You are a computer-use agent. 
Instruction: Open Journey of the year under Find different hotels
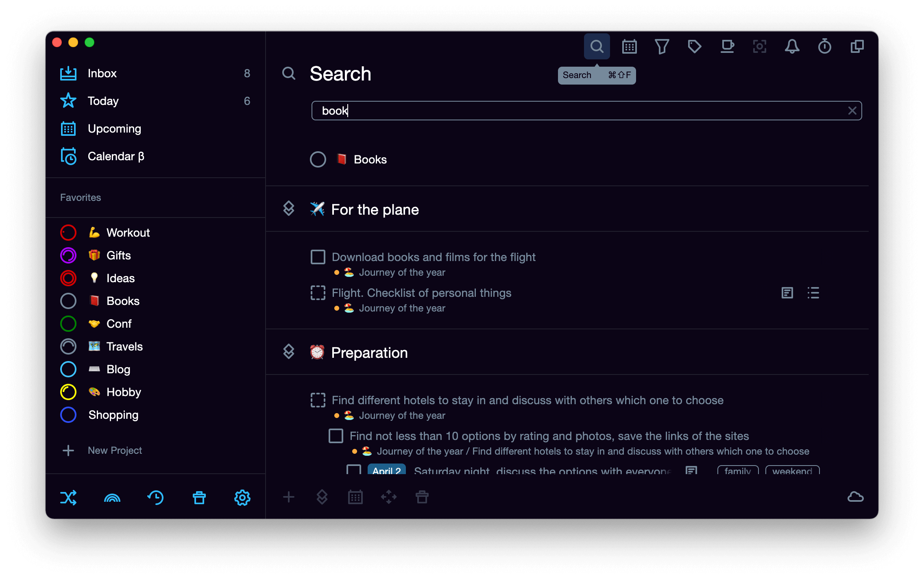point(402,416)
